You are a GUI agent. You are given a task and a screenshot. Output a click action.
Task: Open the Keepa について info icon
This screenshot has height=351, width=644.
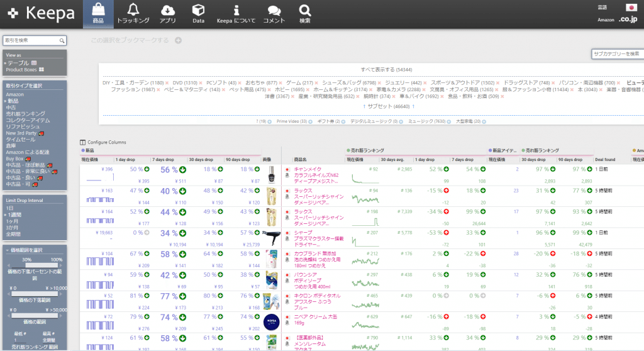pyautogui.click(x=236, y=10)
